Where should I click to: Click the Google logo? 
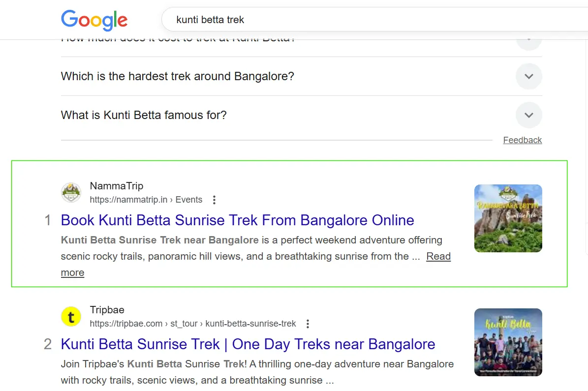(94, 20)
